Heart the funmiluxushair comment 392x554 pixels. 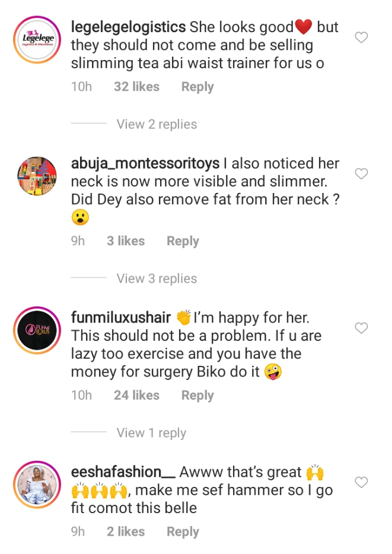click(361, 328)
